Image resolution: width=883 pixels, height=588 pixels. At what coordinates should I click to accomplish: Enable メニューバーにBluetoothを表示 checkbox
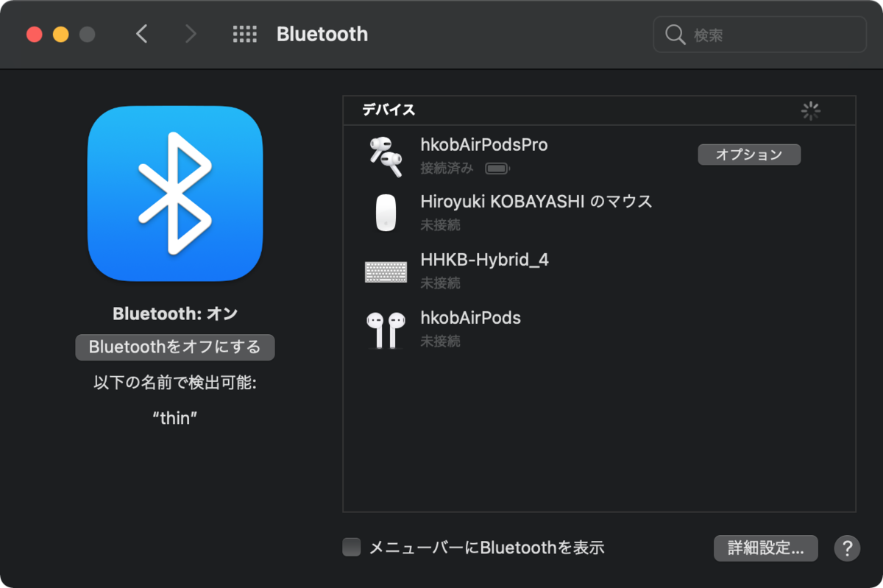[x=351, y=548]
